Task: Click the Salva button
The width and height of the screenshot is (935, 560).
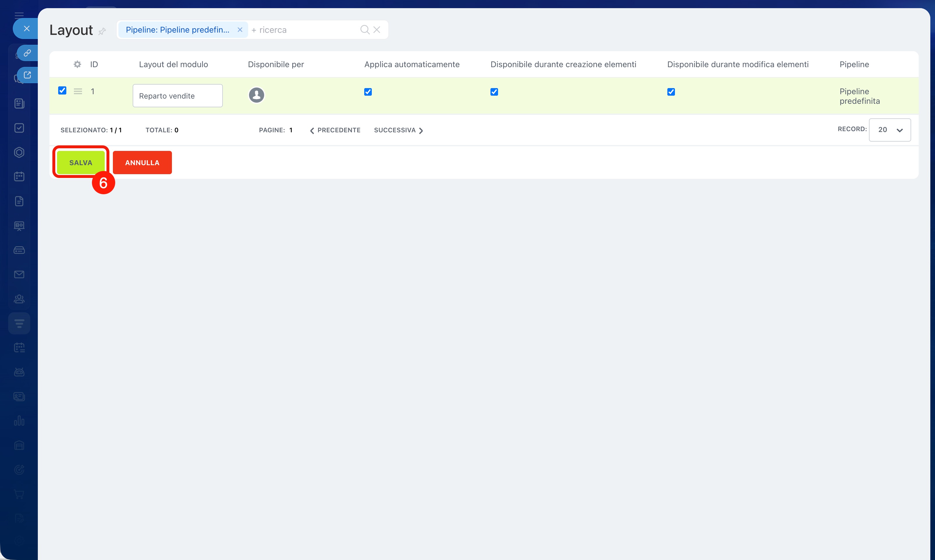Action: (80, 163)
